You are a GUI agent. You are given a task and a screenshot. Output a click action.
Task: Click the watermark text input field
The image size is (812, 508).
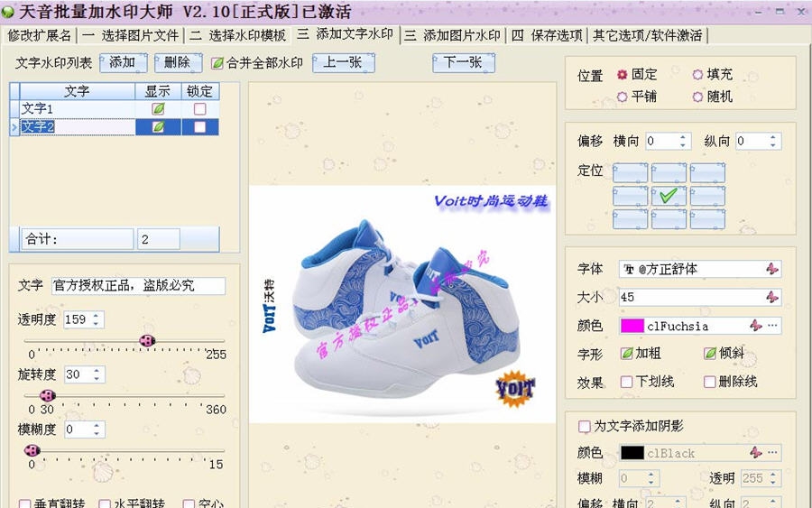tap(138, 286)
